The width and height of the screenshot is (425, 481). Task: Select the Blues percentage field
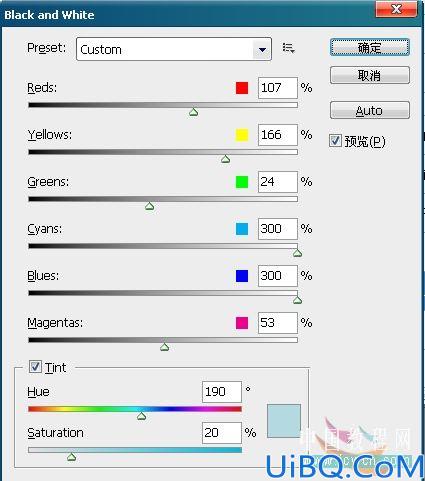point(278,276)
